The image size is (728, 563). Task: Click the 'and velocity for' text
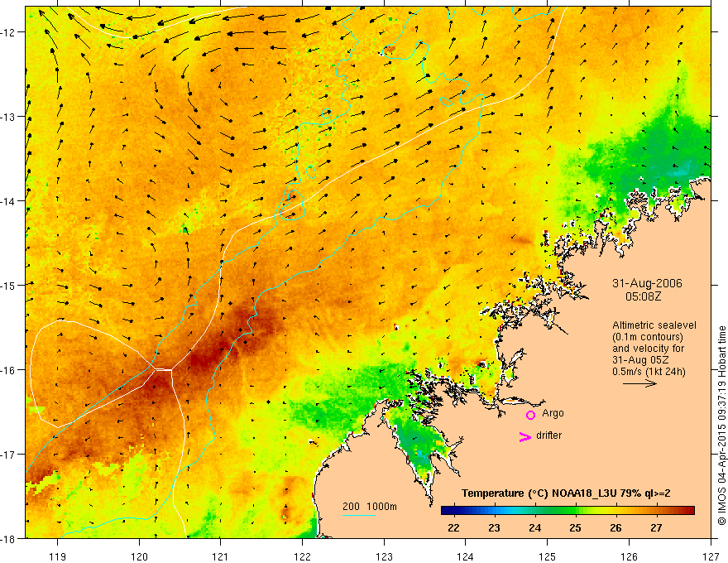tap(648, 349)
